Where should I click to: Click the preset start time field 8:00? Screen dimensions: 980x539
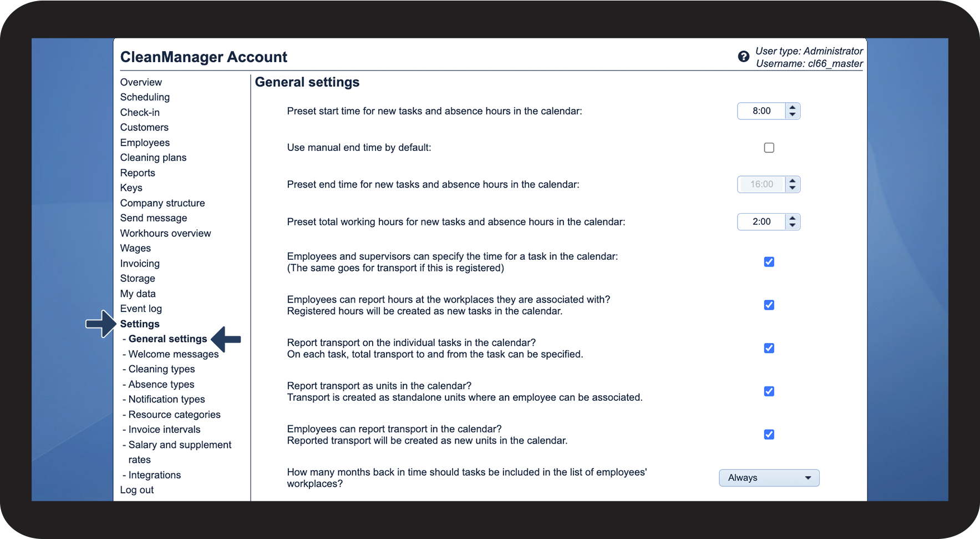click(x=761, y=111)
